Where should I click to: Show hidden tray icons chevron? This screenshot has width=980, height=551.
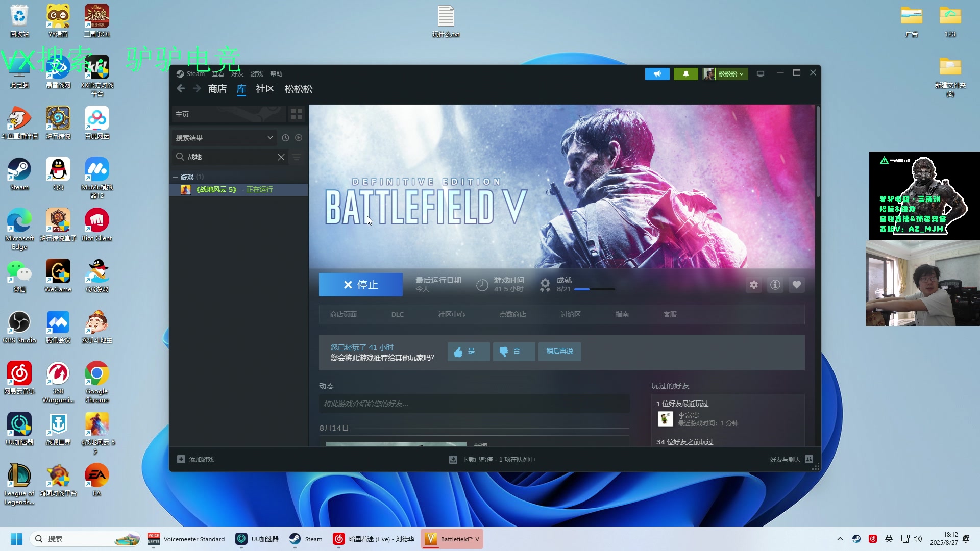[x=840, y=539]
